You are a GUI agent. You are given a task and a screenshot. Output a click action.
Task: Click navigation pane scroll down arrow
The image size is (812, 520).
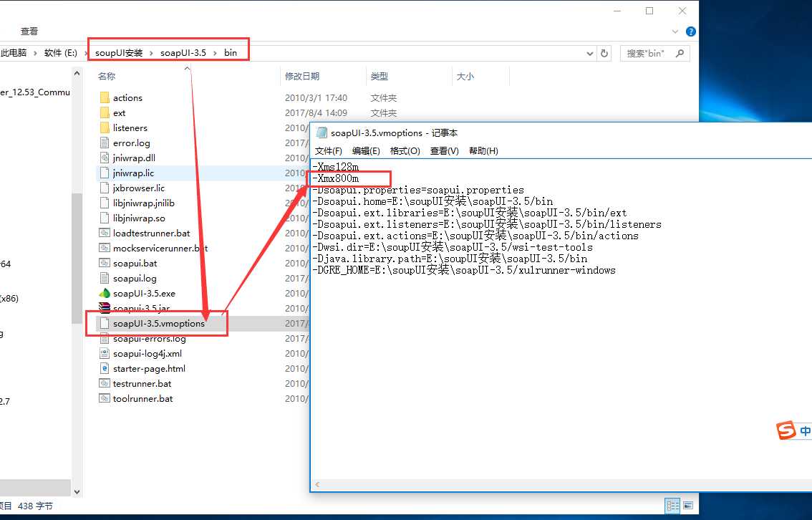pyautogui.click(x=77, y=492)
